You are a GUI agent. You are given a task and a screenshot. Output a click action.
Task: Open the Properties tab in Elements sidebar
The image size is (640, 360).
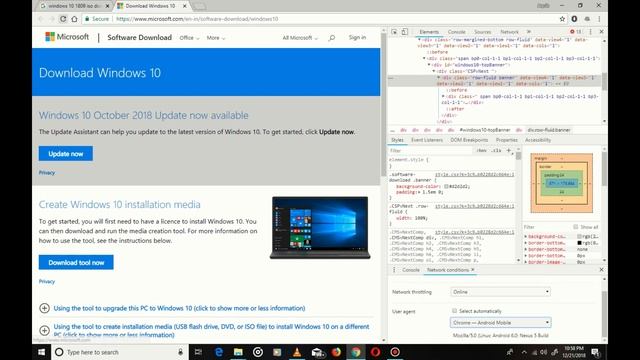point(507,140)
